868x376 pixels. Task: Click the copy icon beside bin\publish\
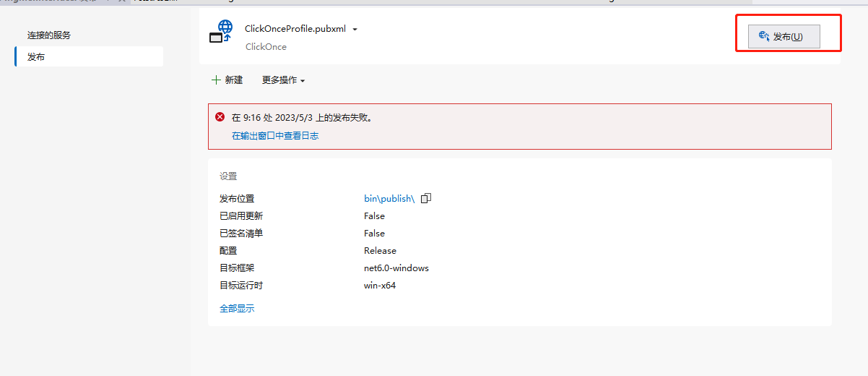(426, 198)
